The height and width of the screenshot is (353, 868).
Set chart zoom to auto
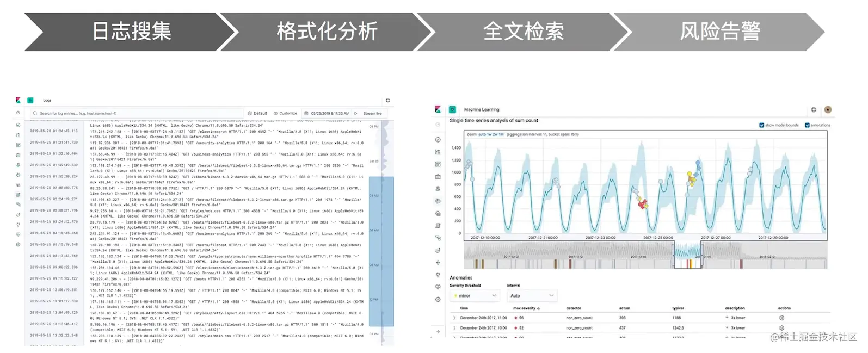click(x=482, y=134)
